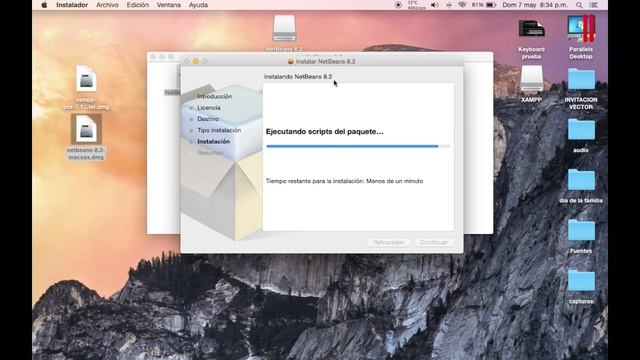Open the volume control in menu bar
Viewport: 640px width, 360px height.
435,5
